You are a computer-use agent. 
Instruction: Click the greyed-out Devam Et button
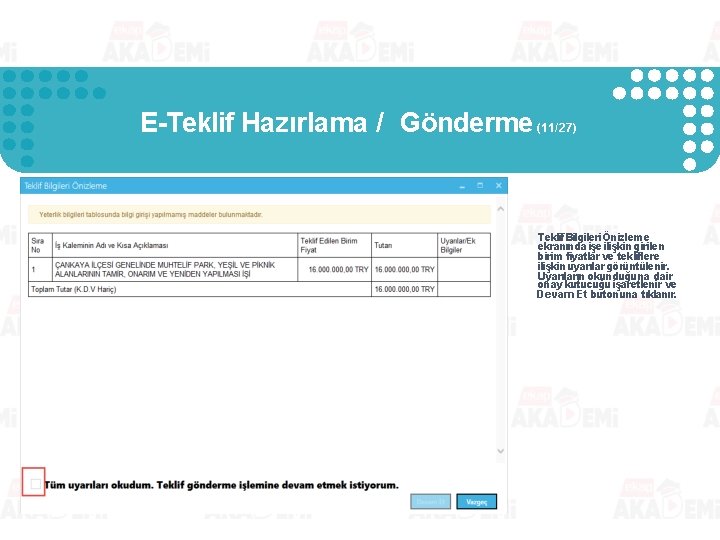430,502
